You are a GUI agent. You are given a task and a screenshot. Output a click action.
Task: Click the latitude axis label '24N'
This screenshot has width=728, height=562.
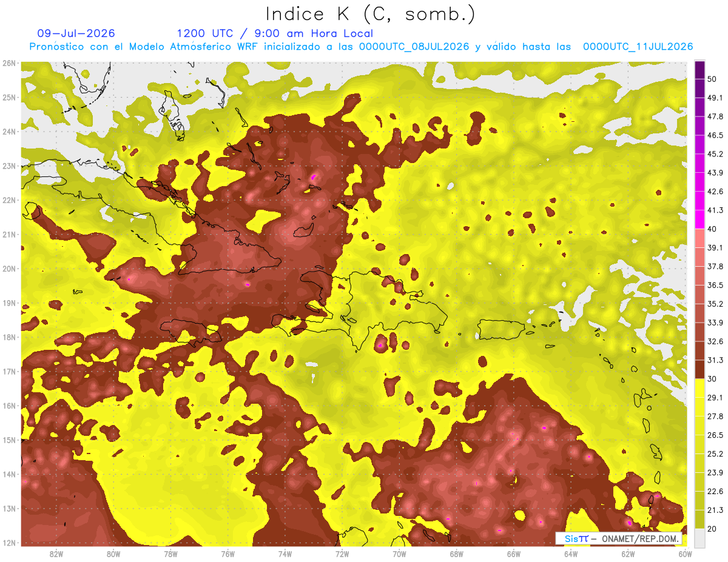point(9,132)
